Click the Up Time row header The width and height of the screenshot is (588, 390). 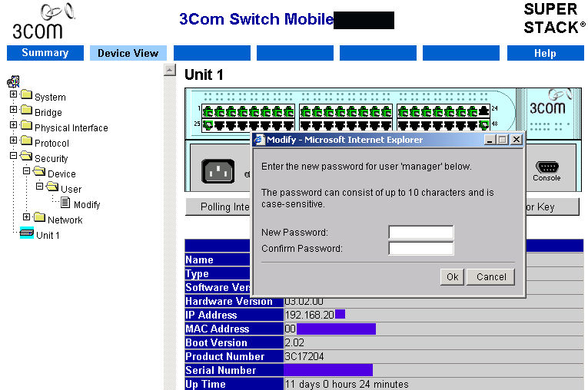(234, 384)
